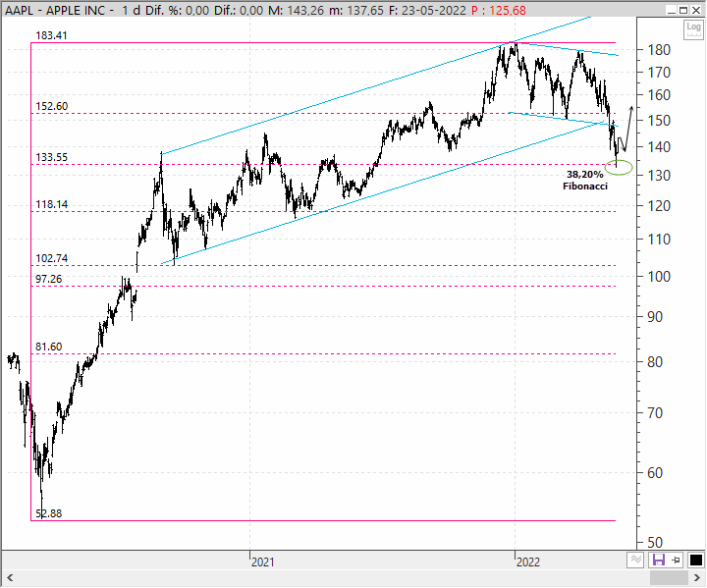This screenshot has height=588, width=707.
Task: Minimize the AAPL chart window
Action: tap(673, 11)
